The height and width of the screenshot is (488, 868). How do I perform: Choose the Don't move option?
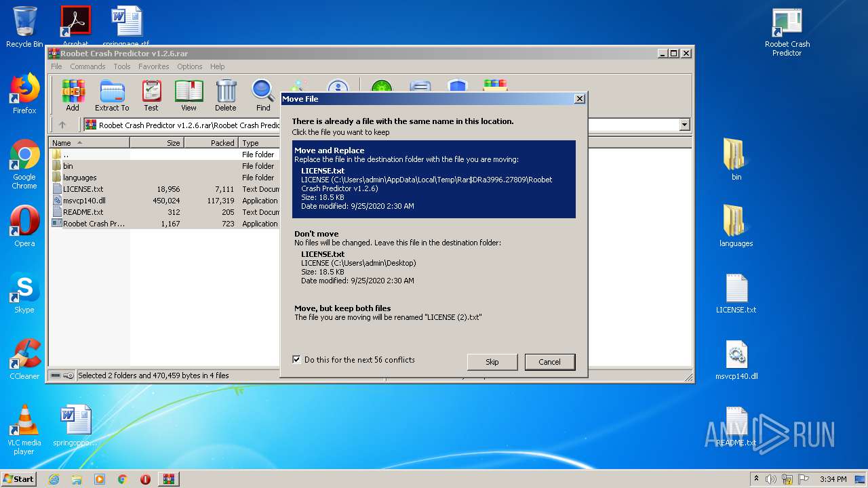[x=434, y=258]
